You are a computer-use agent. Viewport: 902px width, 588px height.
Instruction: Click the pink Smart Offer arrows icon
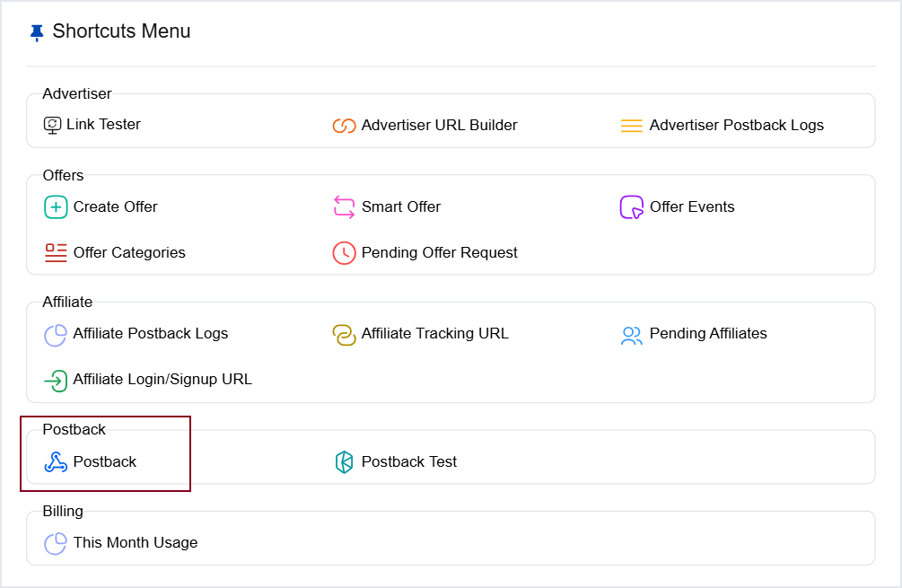coord(344,207)
